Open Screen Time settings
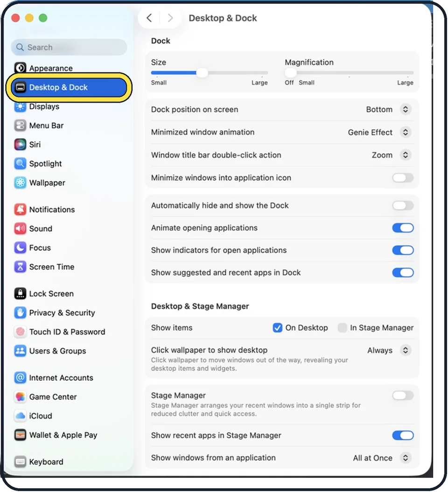This screenshot has width=448, height=492. (52, 267)
